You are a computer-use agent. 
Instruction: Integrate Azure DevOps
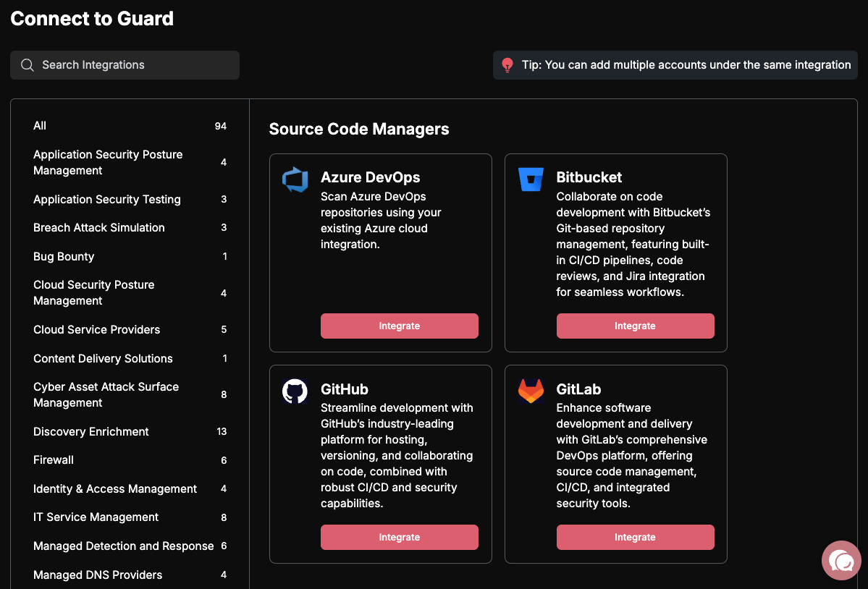[x=399, y=326]
